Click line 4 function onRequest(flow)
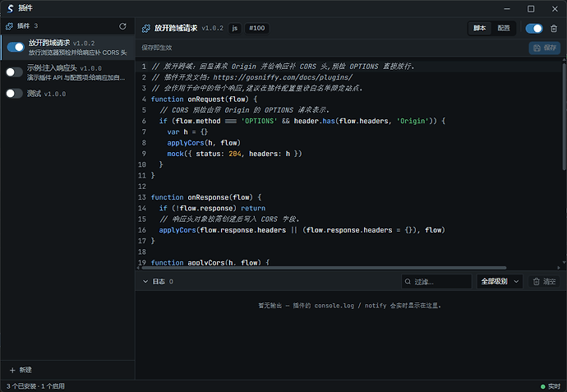The image size is (567, 392). click(x=204, y=99)
